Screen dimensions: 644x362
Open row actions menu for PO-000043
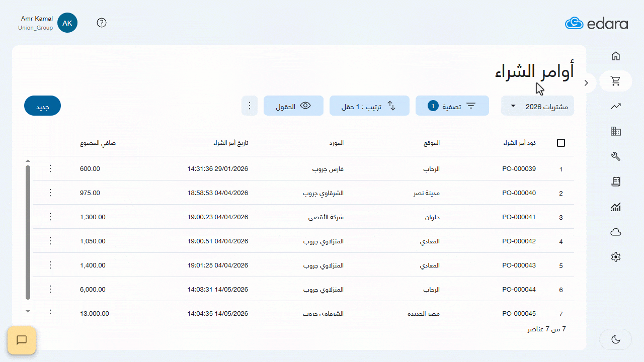click(50, 265)
